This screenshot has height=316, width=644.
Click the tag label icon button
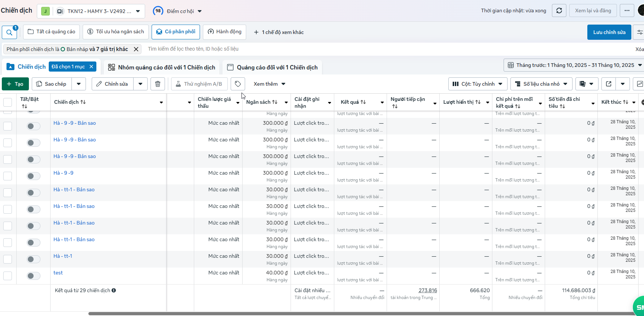(x=238, y=84)
